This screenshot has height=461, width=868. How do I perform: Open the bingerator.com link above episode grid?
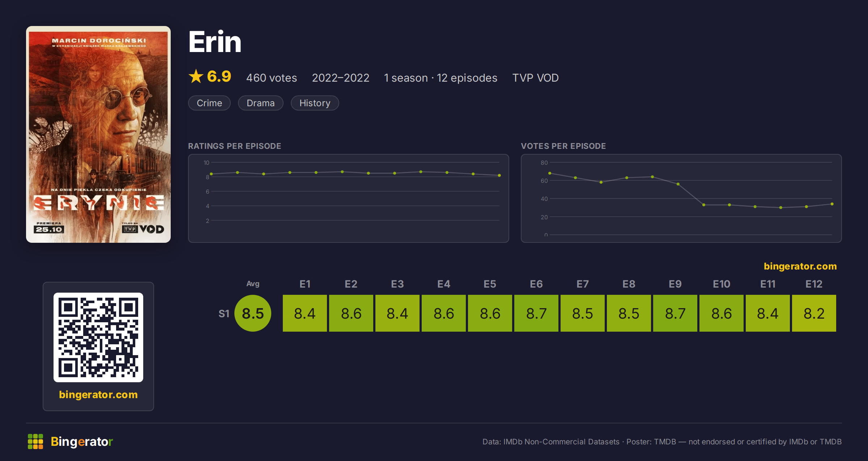click(800, 266)
